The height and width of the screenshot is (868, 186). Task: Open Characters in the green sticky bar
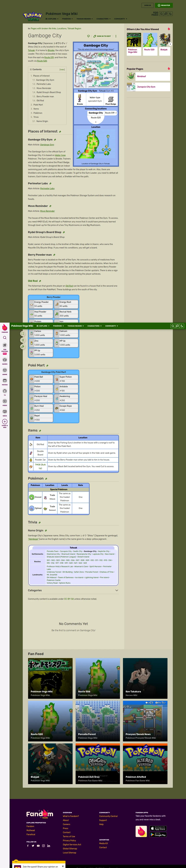(x=94, y=326)
